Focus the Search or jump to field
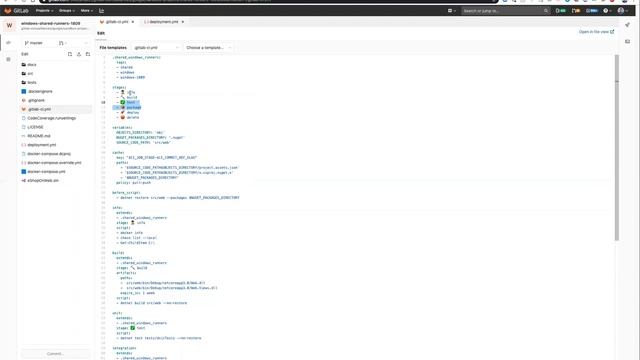 click(505, 11)
